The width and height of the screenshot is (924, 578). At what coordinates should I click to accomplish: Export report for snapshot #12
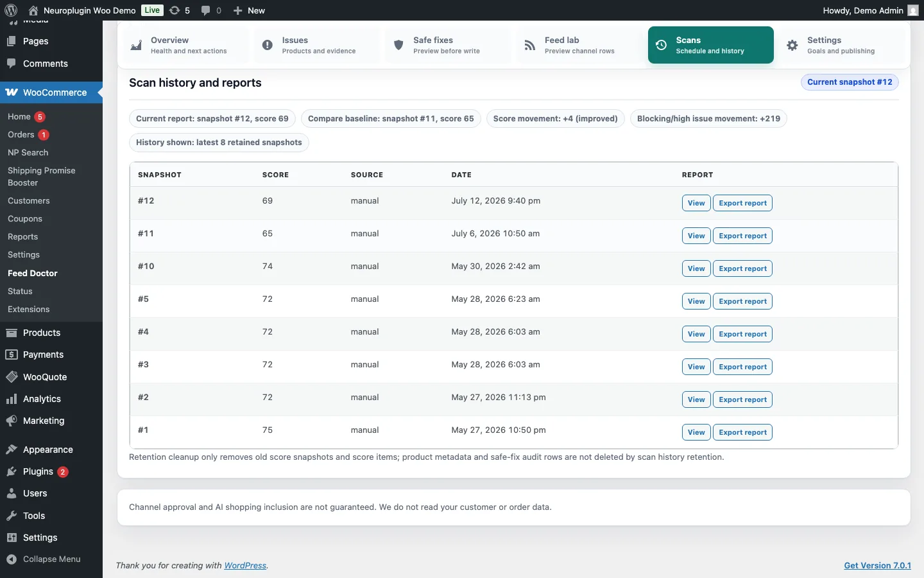pyautogui.click(x=742, y=203)
